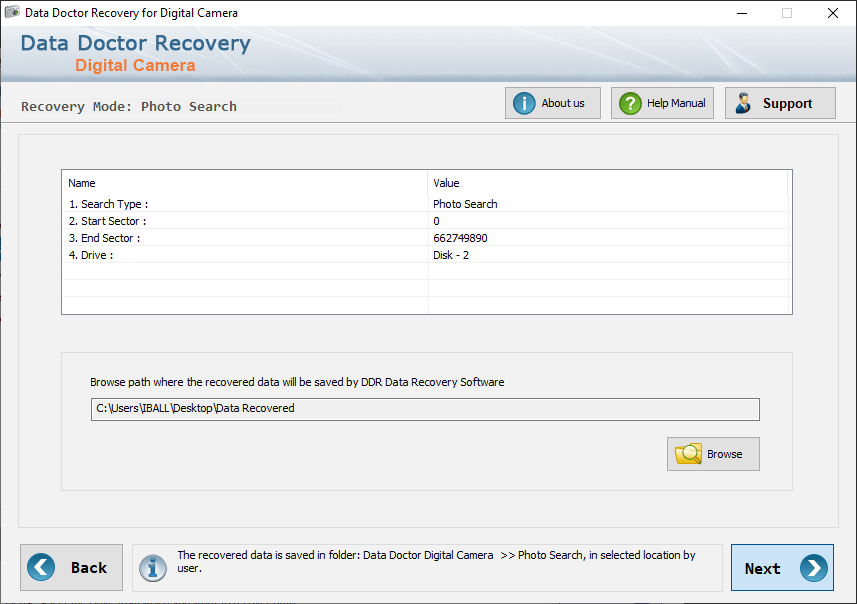Image resolution: width=857 pixels, height=604 pixels.
Task: Select the '1. Search Type :' row
Action: point(426,204)
